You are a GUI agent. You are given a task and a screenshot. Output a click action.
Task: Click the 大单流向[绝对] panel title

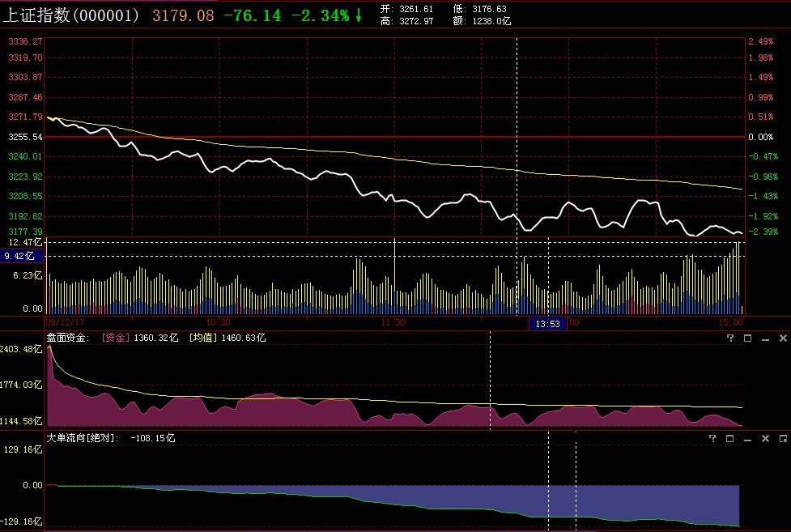click(83, 438)
